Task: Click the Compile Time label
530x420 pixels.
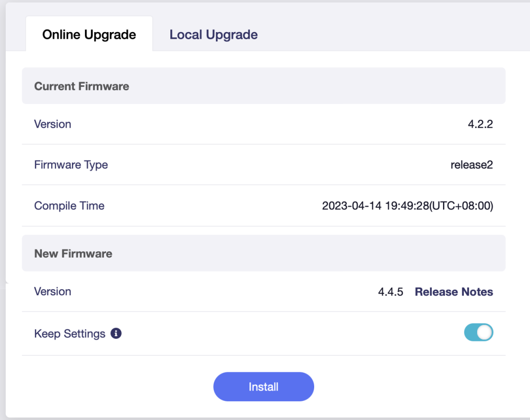Action: point(69,206)
